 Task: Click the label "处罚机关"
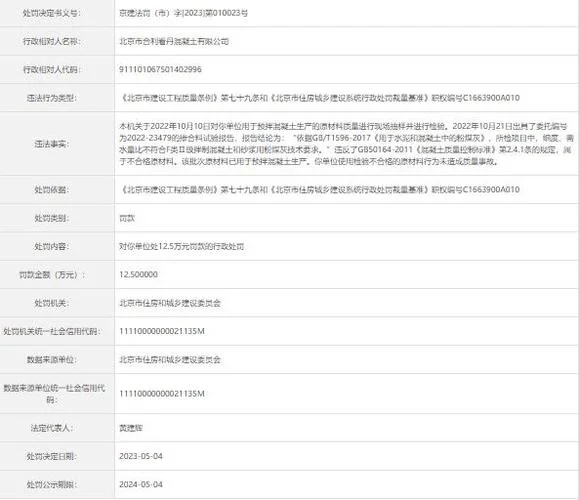(x=51, y=303)
